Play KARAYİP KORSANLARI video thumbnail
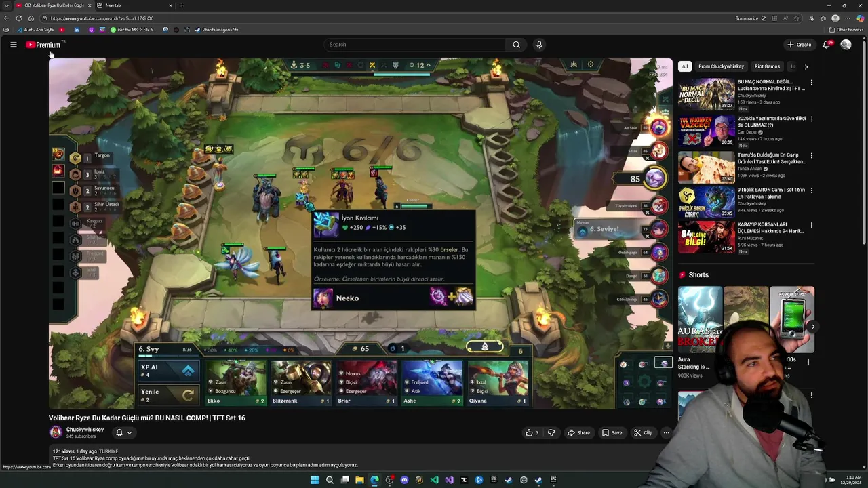 pyautogui.click(x=707, y=237)
